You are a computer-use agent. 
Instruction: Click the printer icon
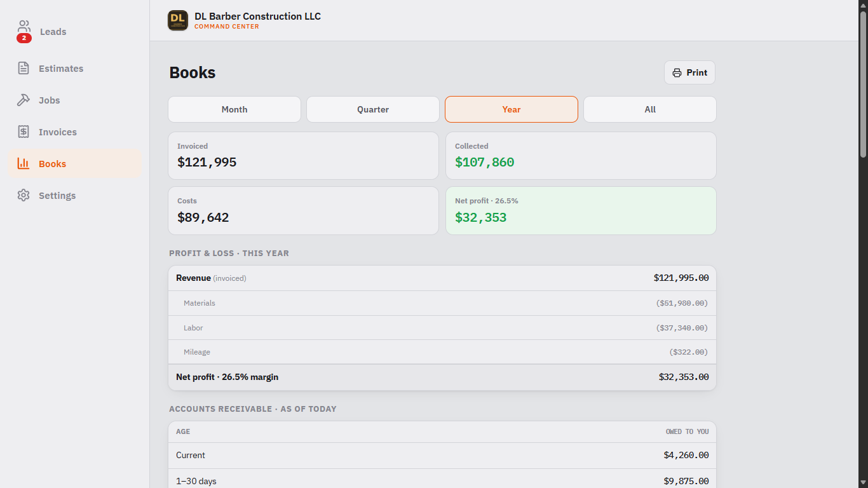click(677, 72)
